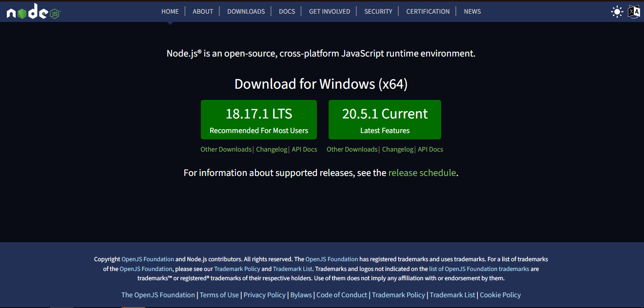Image resolution: width=644 pixels, height=308 pixels.
Task: Follow the release schedule link
Action: 422,173
